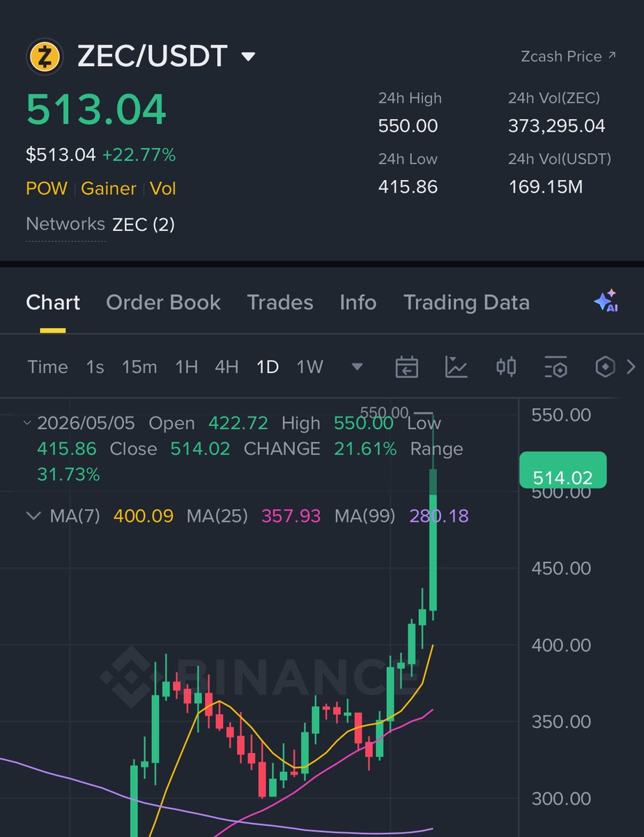This screenshot has height=837, width=644.
Task: Open the AI sparkle assistant icon
Action: pyautogui.click(x=606, y=301)
